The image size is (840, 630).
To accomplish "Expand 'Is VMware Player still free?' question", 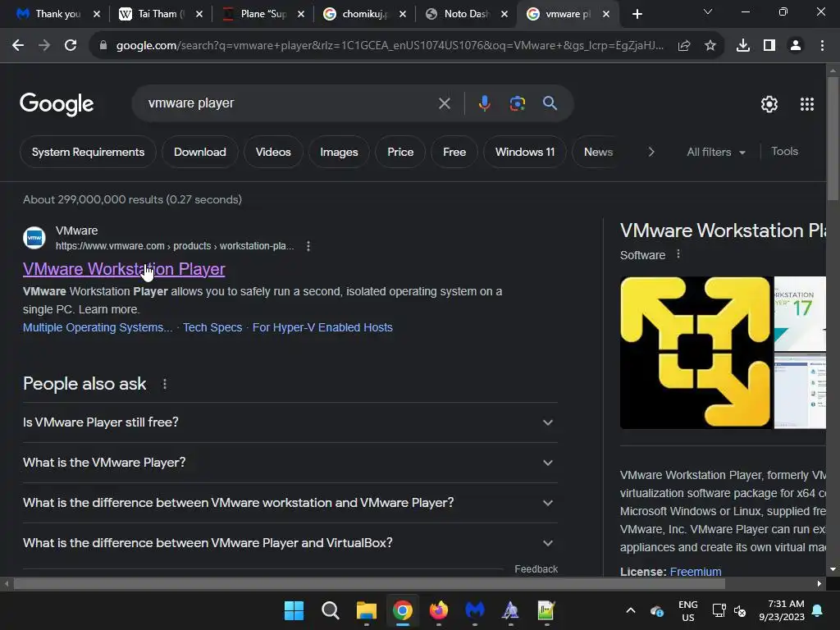I will (290, 422).
